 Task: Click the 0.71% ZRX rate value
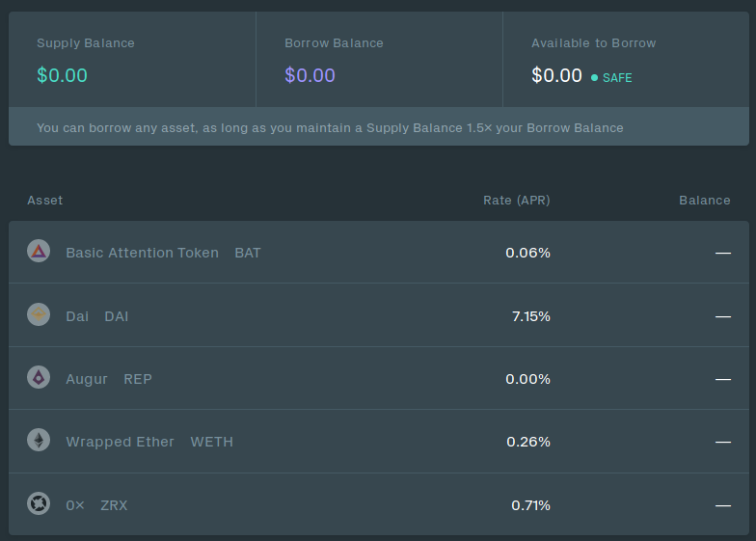click(530, 504)
